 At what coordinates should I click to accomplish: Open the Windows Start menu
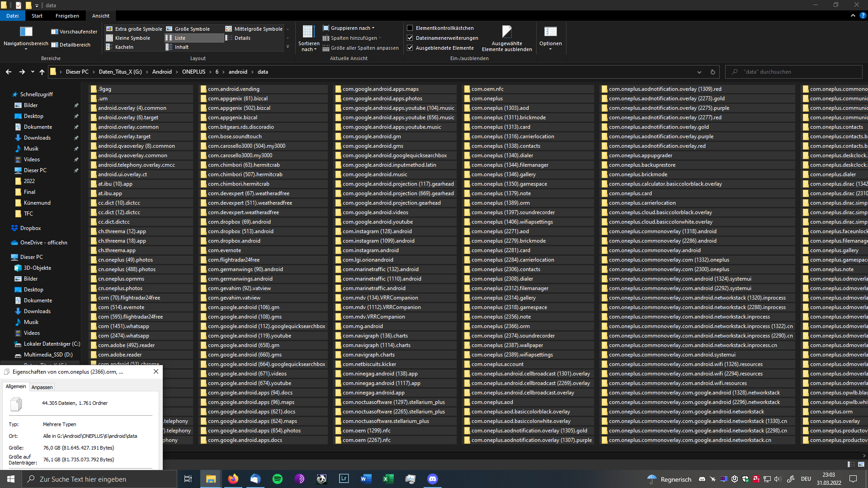[x=11, y=479]
